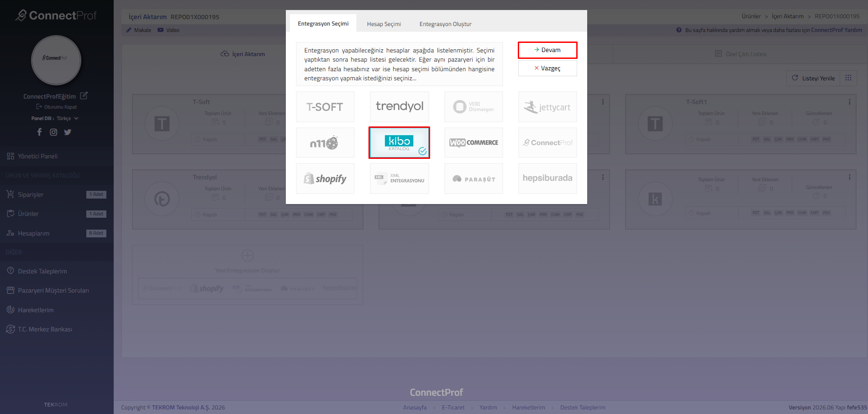Choose the trendyol integration tile
Screen dimensions: 868x414
[x=399, y=107]
